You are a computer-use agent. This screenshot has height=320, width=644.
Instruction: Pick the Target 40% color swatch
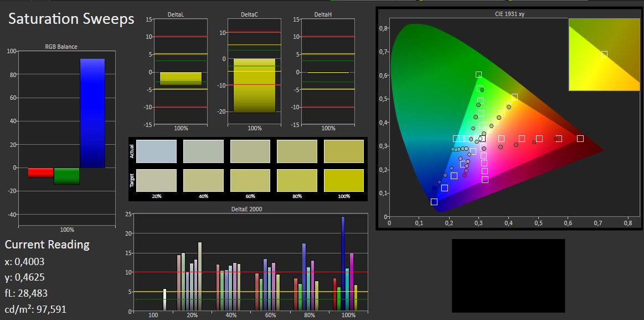[x=203, y=181]
